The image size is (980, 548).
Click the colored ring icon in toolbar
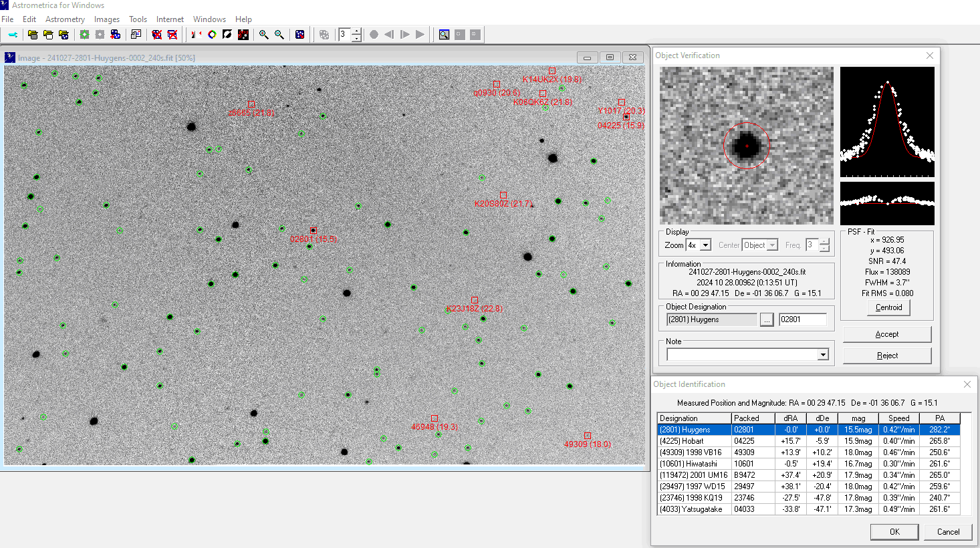212,35
